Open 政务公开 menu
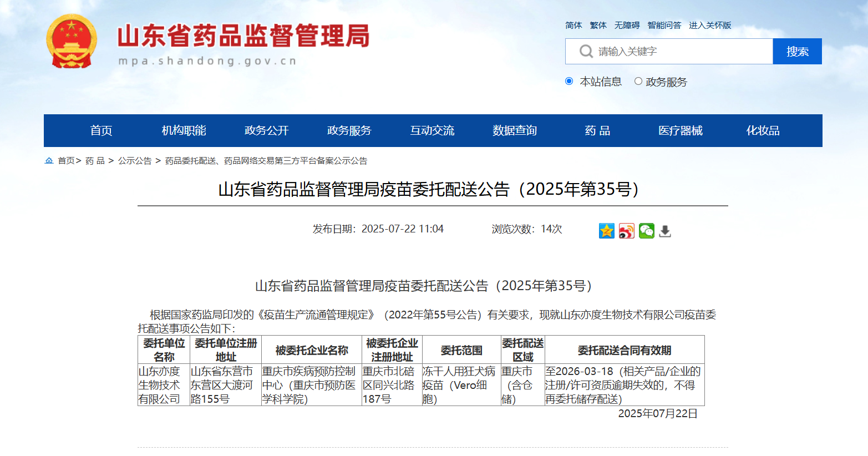This screenshot has width=868, height=456. (x=267, y=130)
